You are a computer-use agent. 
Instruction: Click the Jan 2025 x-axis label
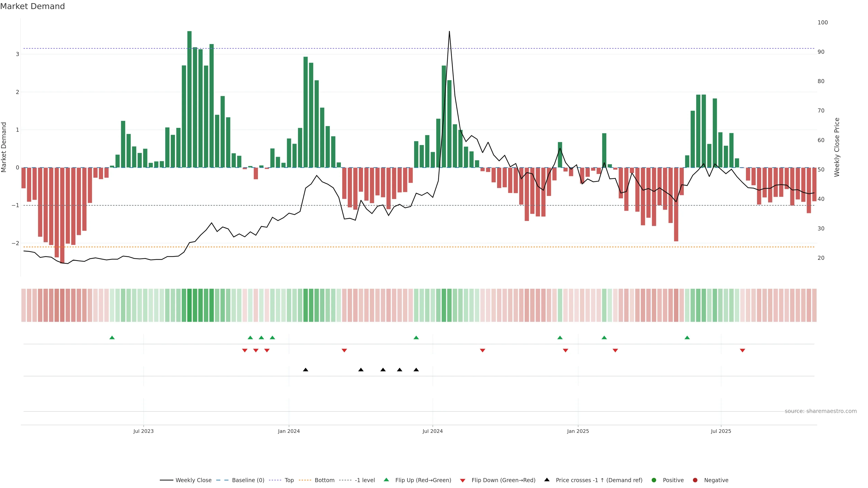(578, 431)
